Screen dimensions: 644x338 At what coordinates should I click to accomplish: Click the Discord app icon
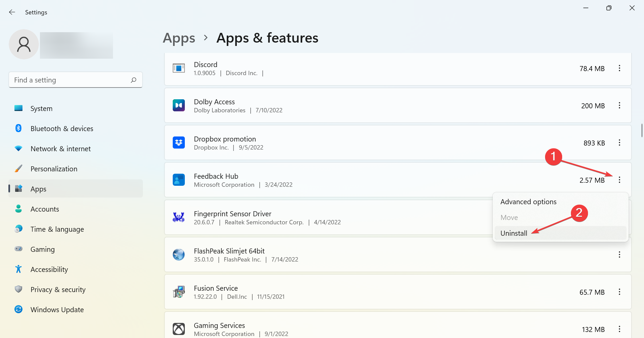point(179,68)
